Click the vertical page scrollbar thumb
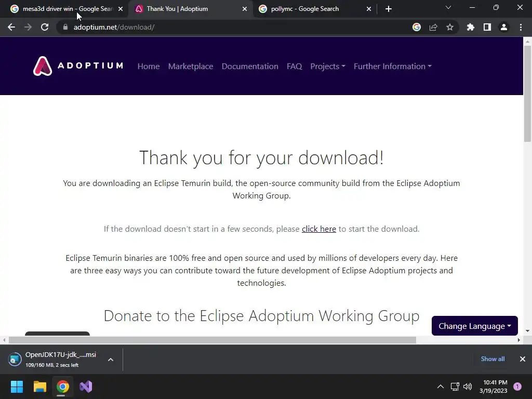The height and width of the screenshot is (399, 532). 527,94
